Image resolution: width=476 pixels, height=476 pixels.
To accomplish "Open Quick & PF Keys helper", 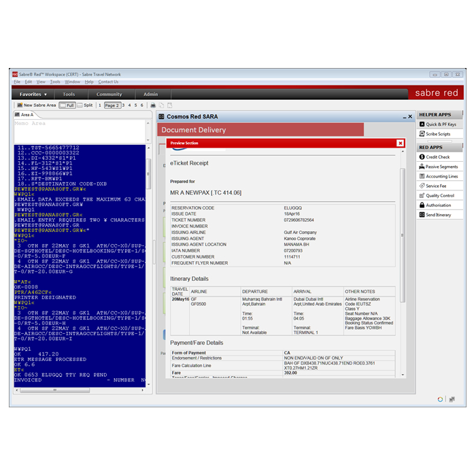I will 441,124.
